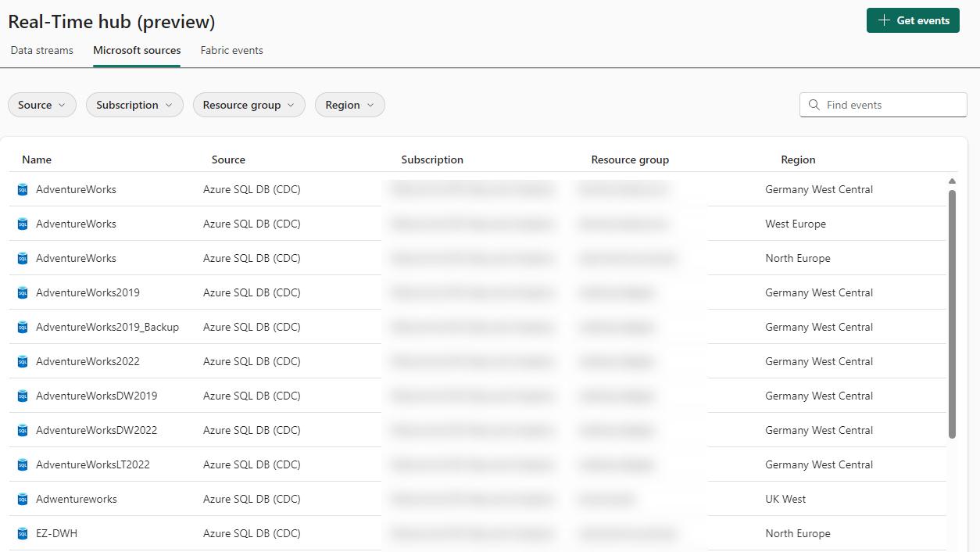Click the vertical scrollbar of the events list

(952, 313)
